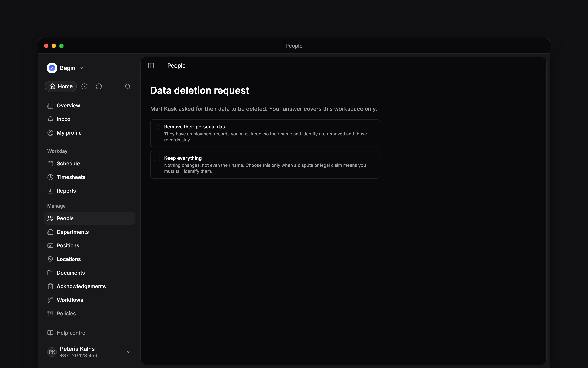588x368 pixels.
Task: Open Departments page
Action: coord(89,232)
